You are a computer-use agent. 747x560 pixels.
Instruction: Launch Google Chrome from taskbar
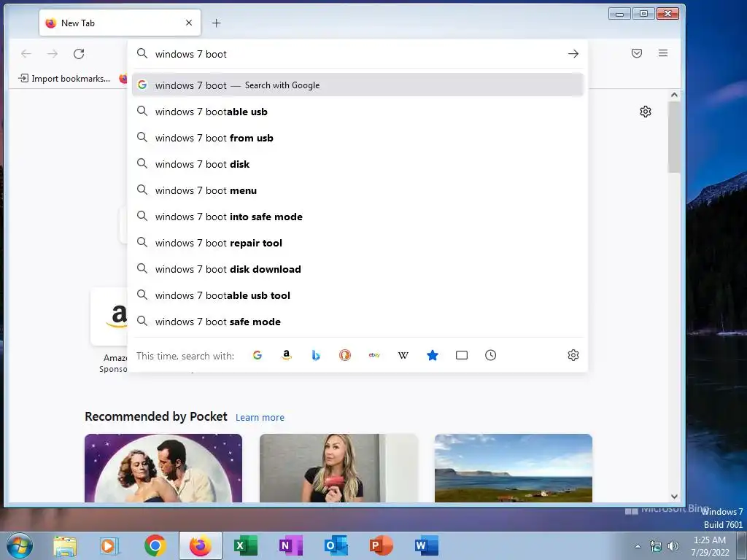coord(155,545)
